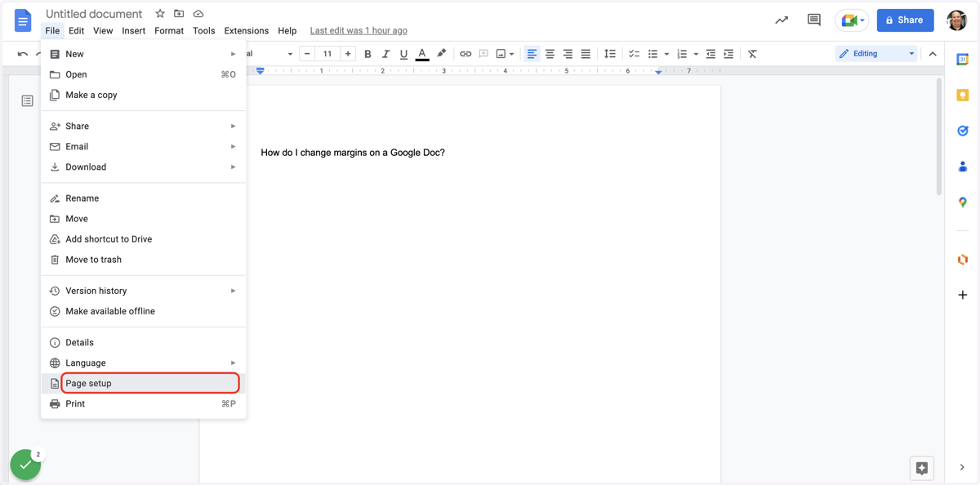The height and width of the screenshot is (485, 980).
Task: Expand the font family dropdown arrow
Action: (x=290, y=55)
